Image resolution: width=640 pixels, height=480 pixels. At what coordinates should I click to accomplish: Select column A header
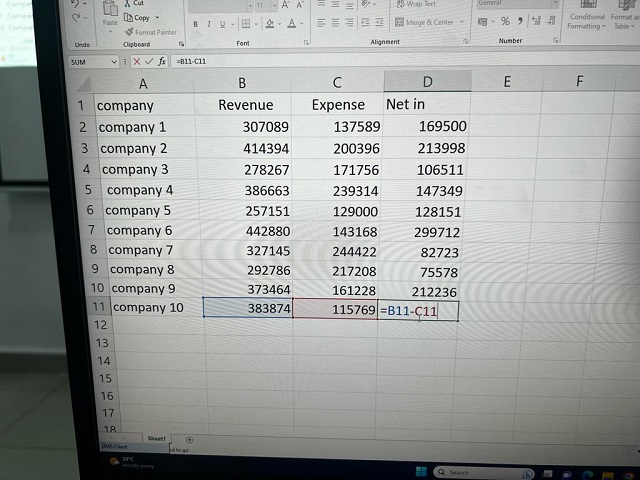point(143,84)
